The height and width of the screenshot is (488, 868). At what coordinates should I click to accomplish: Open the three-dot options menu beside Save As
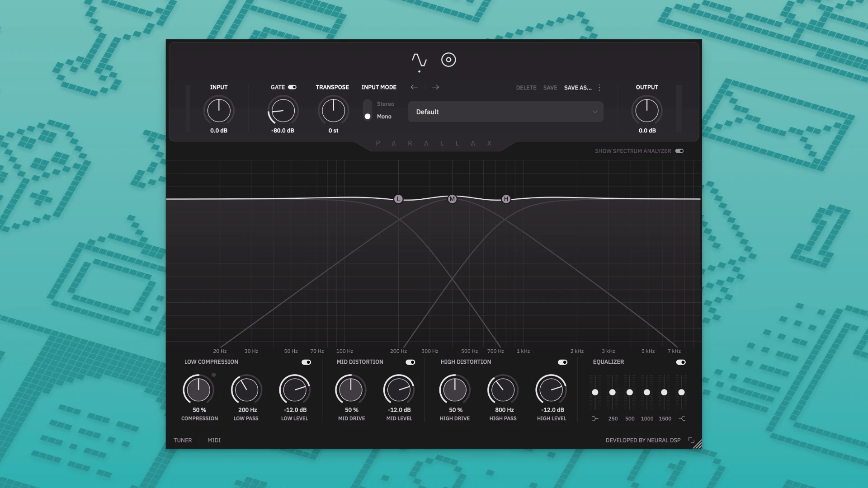pos(599,87)
